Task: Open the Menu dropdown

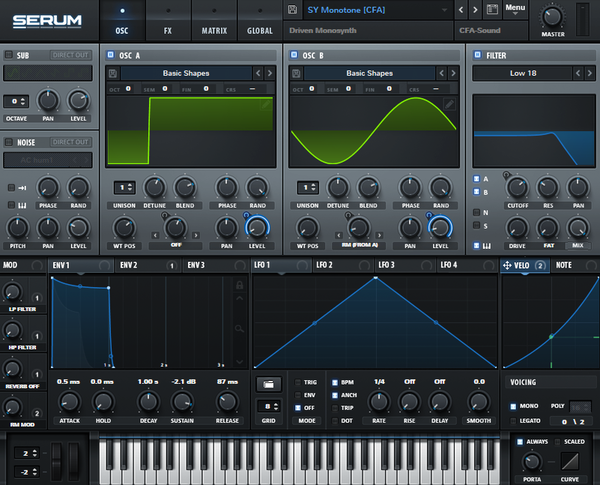Action: [x=515, y=9]
